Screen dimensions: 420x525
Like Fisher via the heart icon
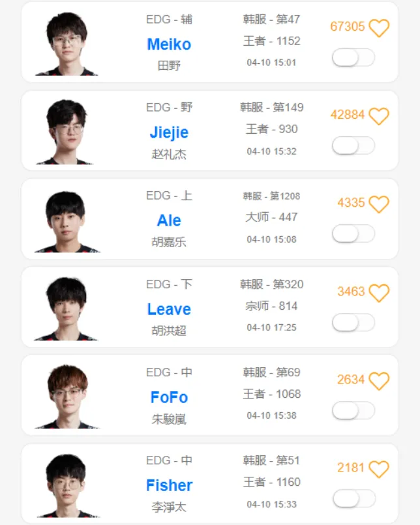pyautogui.click(x=379, y=469)
